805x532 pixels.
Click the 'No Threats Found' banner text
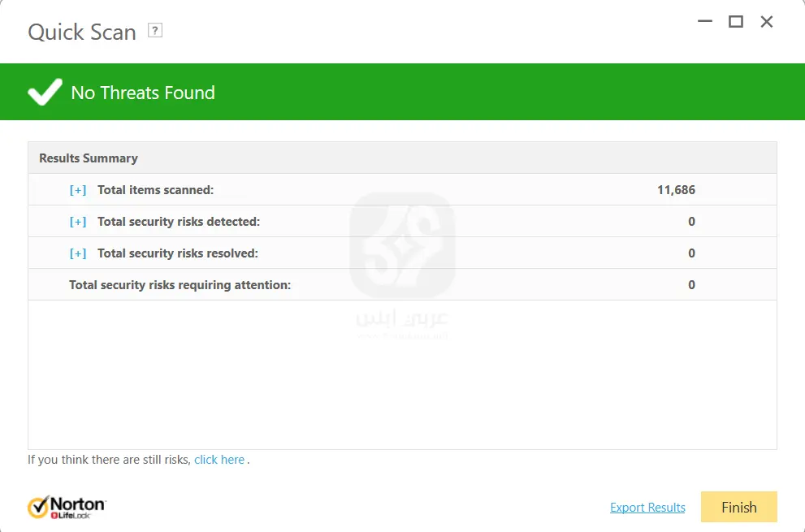point(143,93)
